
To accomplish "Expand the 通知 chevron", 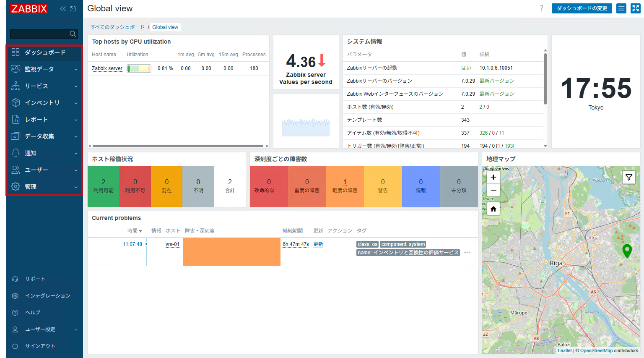I will coord(76,154).
